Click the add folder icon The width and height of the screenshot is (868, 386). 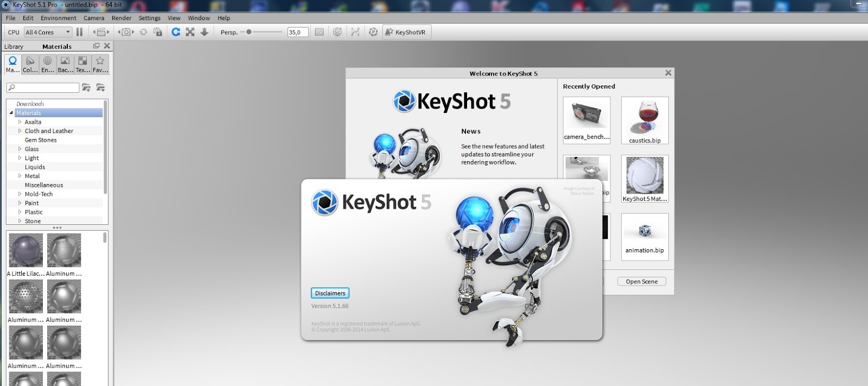click(x=86, y=87)
